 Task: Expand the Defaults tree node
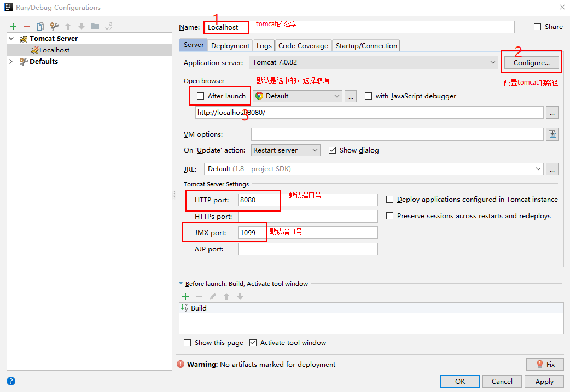[11, 61]
